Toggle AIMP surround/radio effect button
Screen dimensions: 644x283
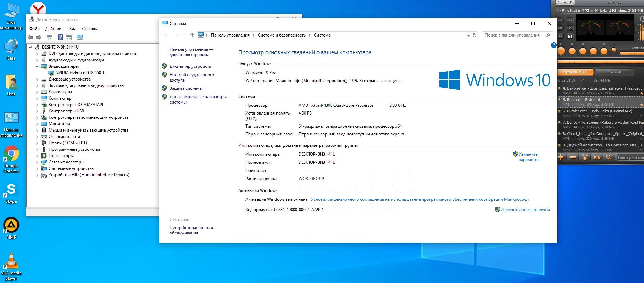(570, 20)
